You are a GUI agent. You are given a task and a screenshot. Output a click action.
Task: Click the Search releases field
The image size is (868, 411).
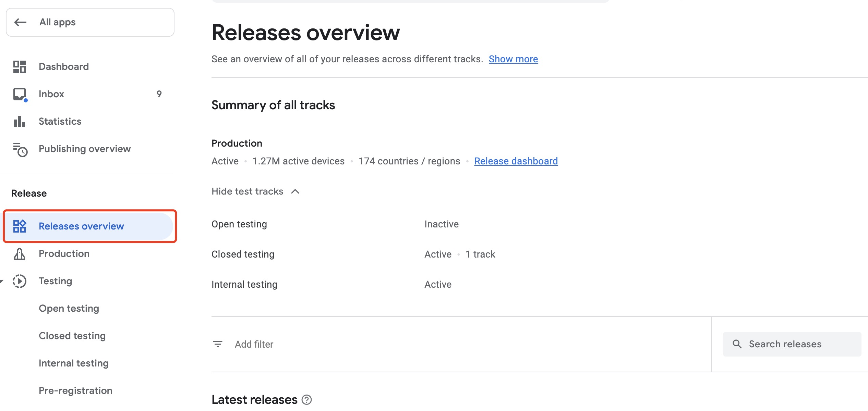pos(792,344)
